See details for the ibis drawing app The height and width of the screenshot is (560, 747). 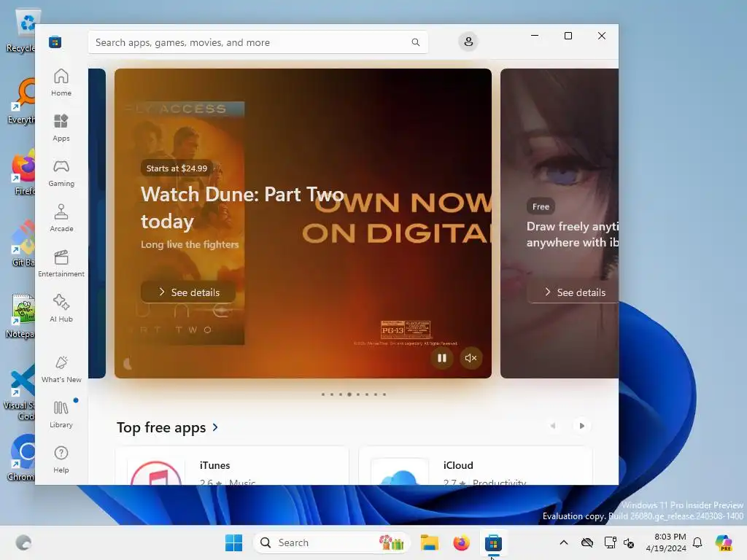(574, 292)
